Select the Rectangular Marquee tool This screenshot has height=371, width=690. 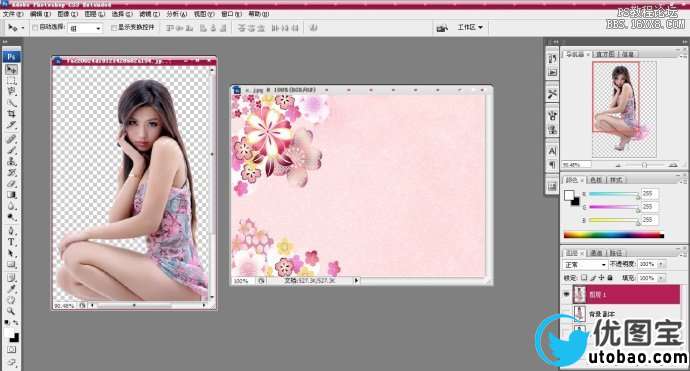pyautogui.click(x=11, y=81)
